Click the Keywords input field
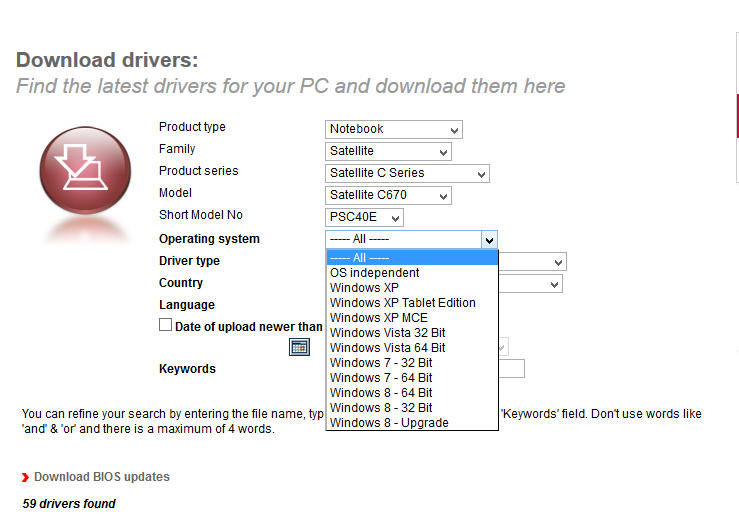Image resolution: width=739 pixels, height=517 pixels. coord(512,369)
